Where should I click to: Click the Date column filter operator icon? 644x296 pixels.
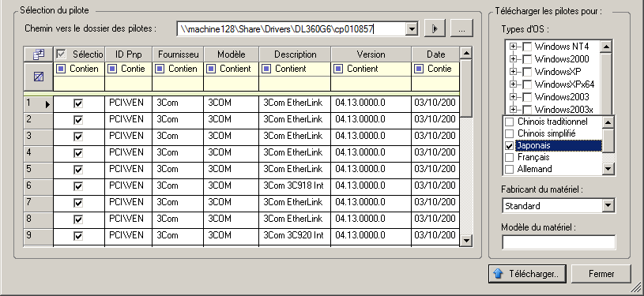(419, 69)
